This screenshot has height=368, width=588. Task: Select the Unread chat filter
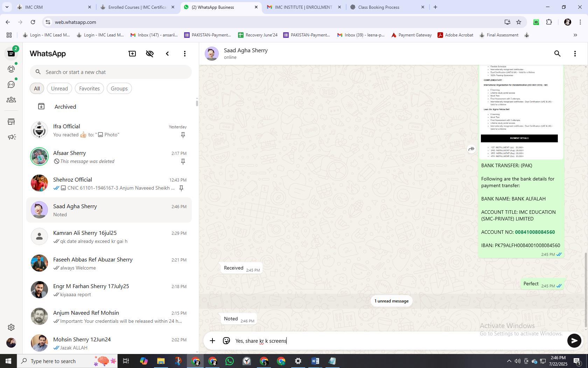59,89
